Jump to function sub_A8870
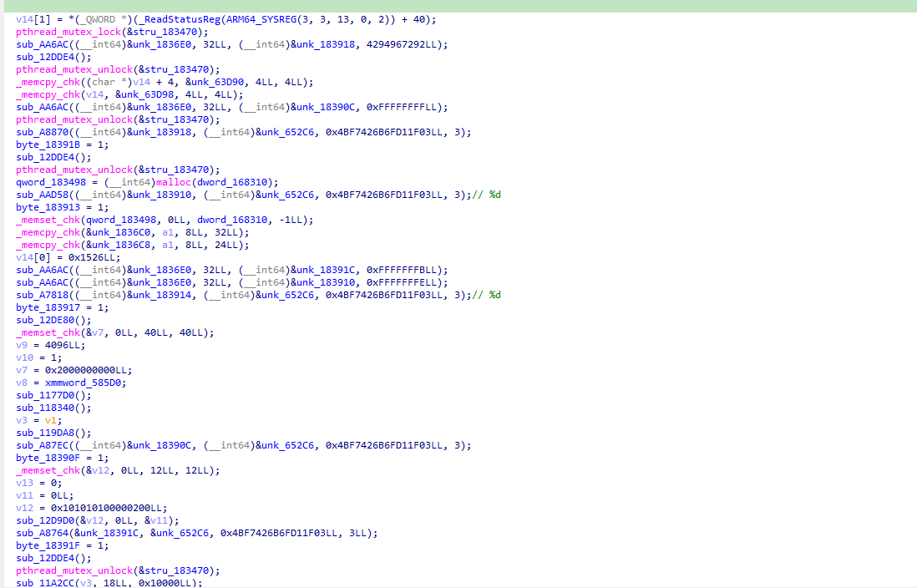 point(42,132)
